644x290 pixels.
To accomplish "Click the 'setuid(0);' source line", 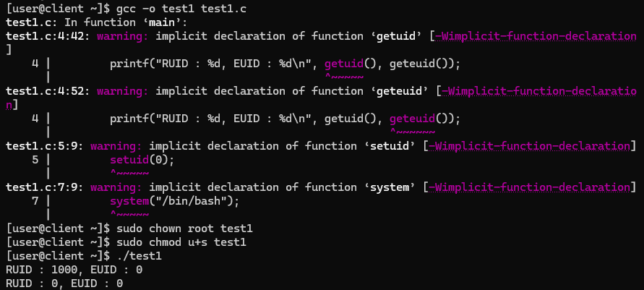I will tap(142, 160).
